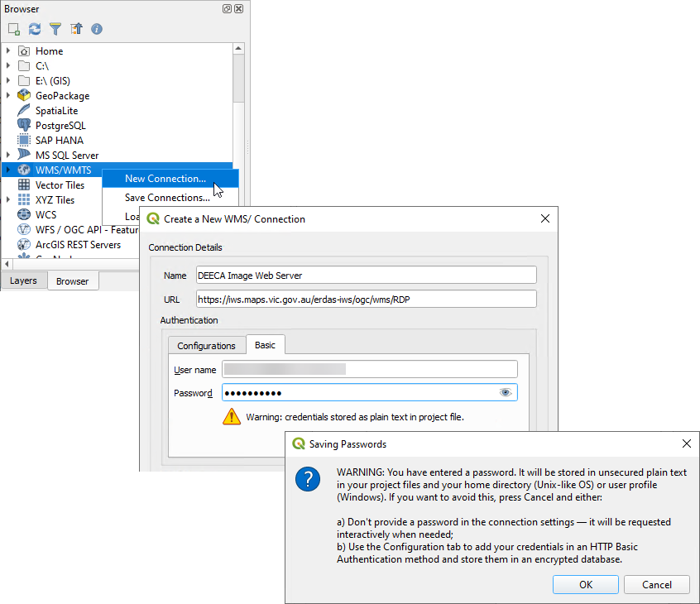
Task: Click the connection URL input field
Action: click(366, 299)
